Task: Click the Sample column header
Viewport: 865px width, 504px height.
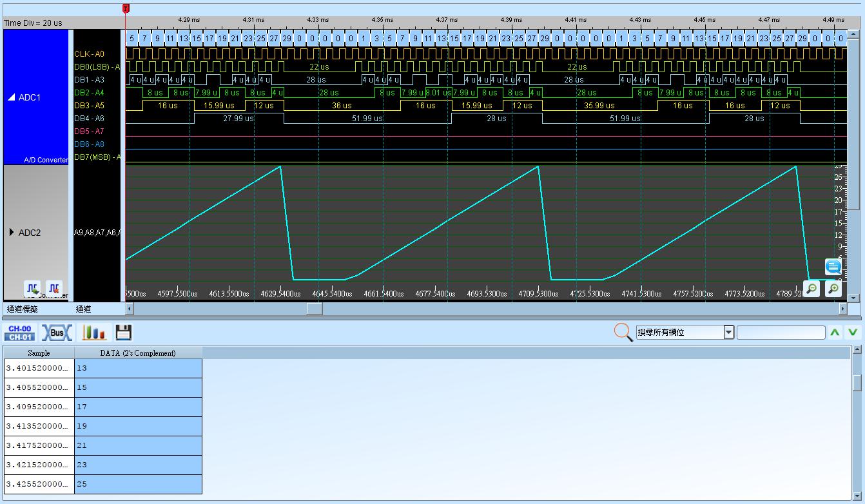Action: (x=39, y=353)
